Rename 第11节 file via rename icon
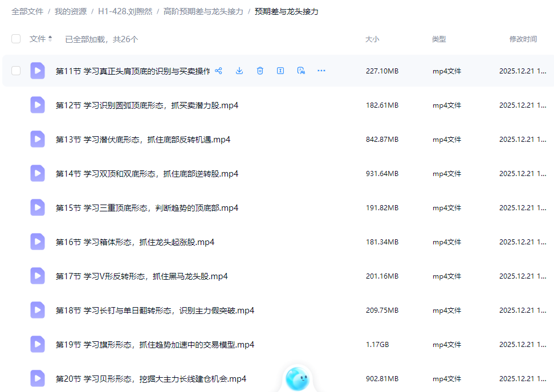Image resolution: width=554 pixels, height=392 pixels. (280, 71)
